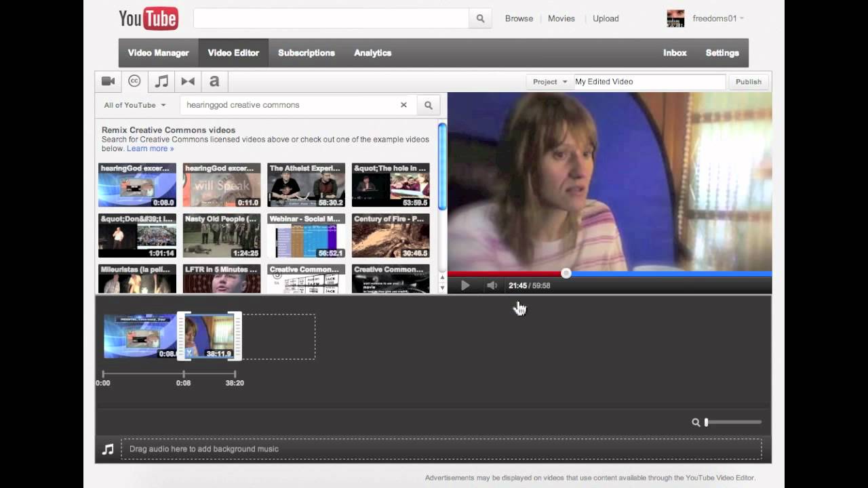Click the timeline zoom slider
The image size is (868, 488).
[734, 422]
